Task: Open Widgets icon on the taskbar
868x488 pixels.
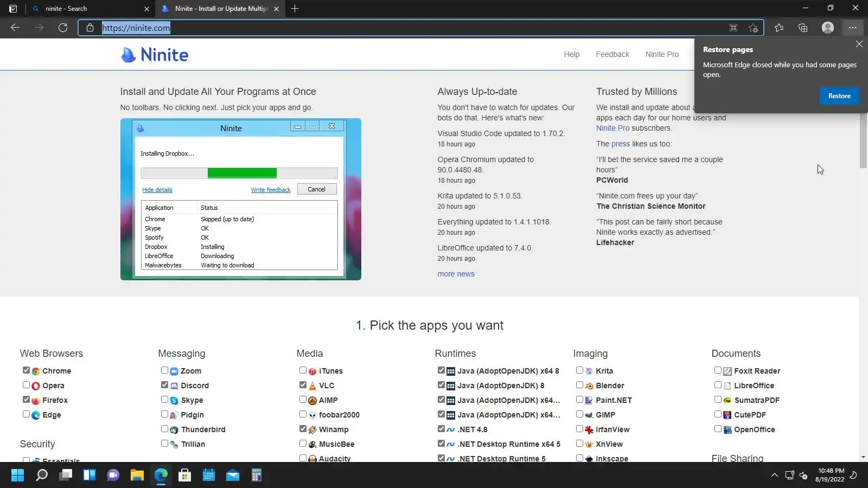Action: click(90, 476)
